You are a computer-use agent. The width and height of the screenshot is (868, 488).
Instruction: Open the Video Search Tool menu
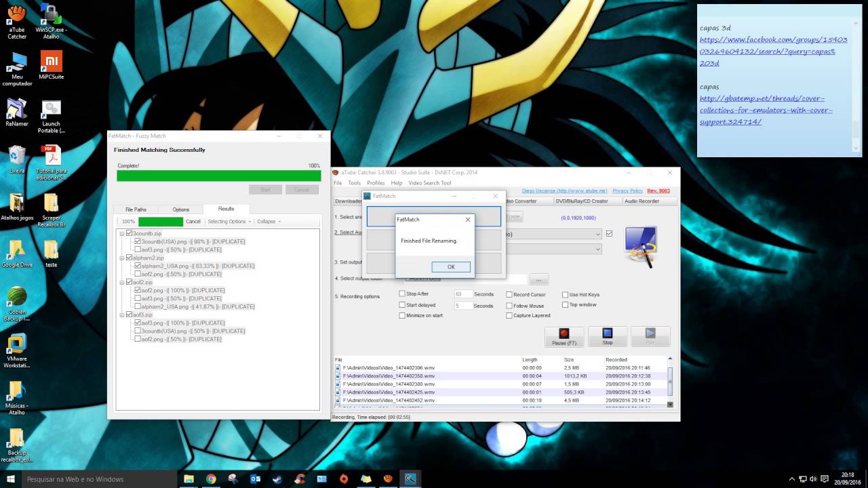coord(430,183)
